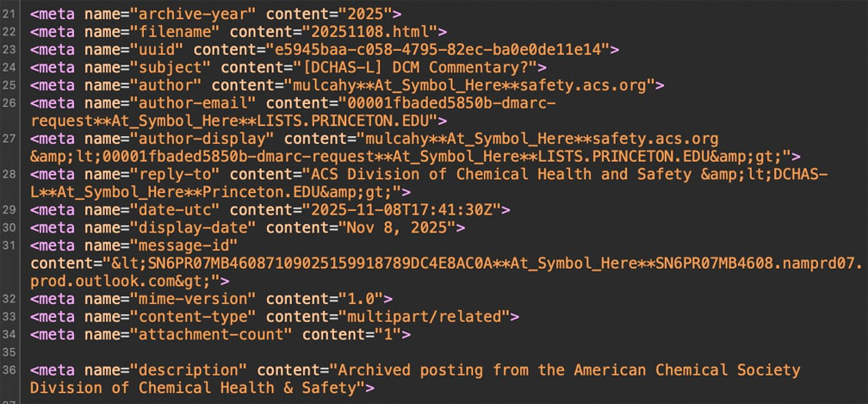
Task: Click "L**At_Symbol_Here**Princeton.EDU" wrapped text
Action: [175, 192]
